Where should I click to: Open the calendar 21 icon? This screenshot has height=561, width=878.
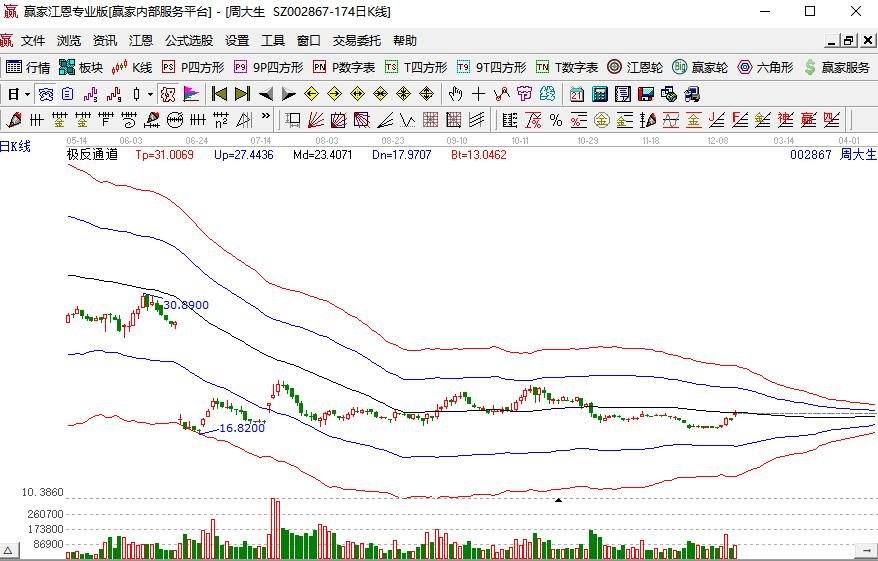[x=576, y=95]
